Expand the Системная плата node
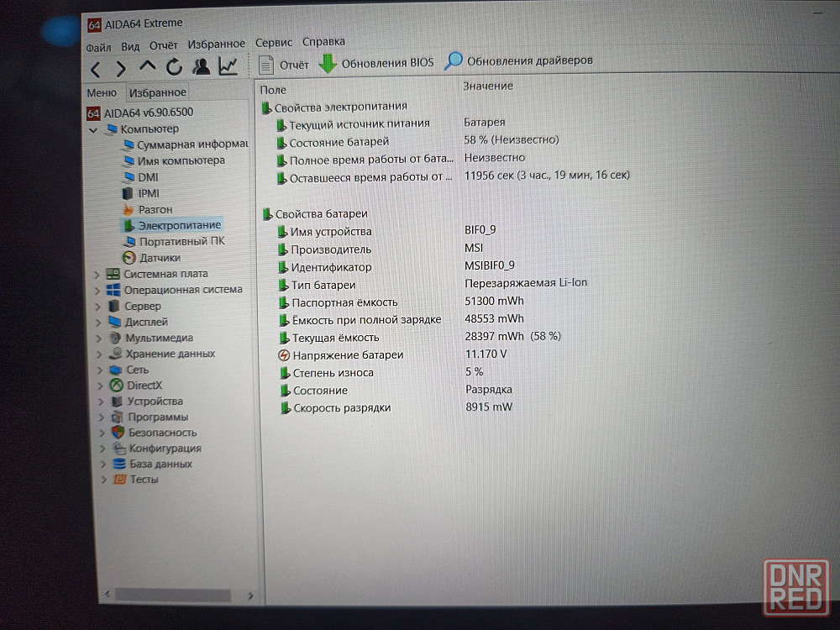The image size is (840, 630). pos(97,275)
